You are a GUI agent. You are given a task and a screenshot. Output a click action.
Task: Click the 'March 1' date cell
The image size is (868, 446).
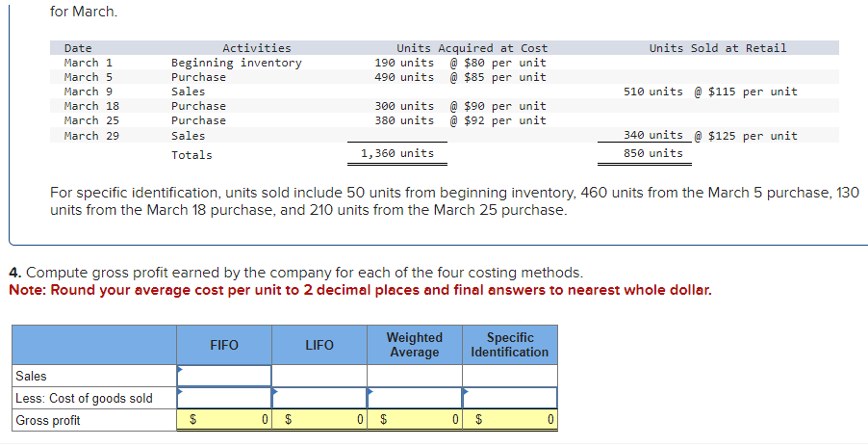pos(88,63)
